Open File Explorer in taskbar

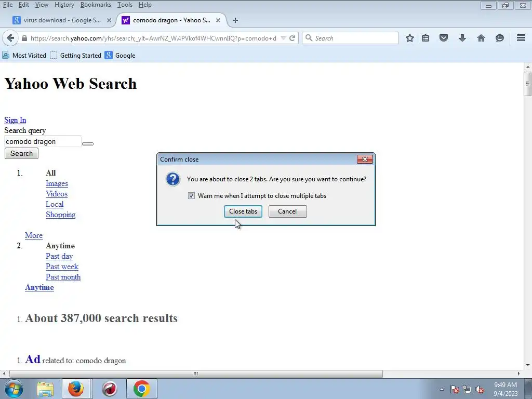tap(45, 389)
